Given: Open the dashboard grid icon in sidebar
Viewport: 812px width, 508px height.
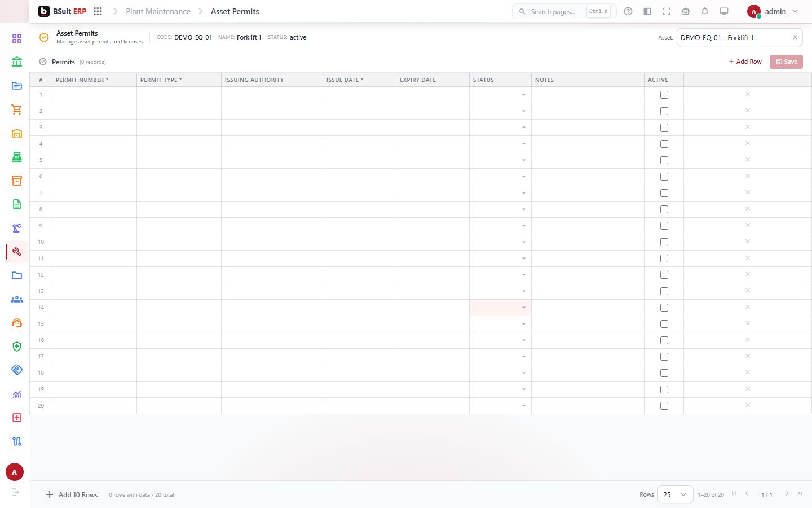Looking at the screenshot, I should coord(17,38).
